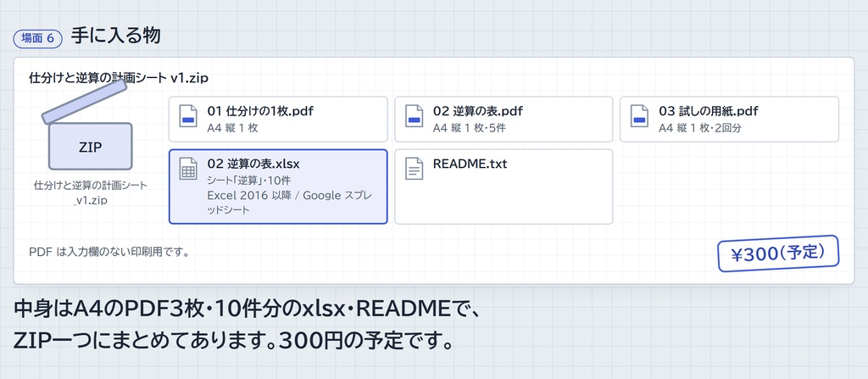Screen dimensions: 868x379
Task: Click the caption 仕分けと逆算の計画シート _v1.zip under ZIP icon
Action: coord(90,192)
